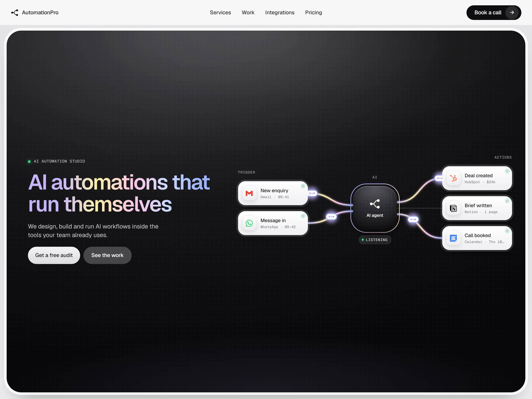Click the Book a call button
The image size is (532, 399).
click(494, 12)
